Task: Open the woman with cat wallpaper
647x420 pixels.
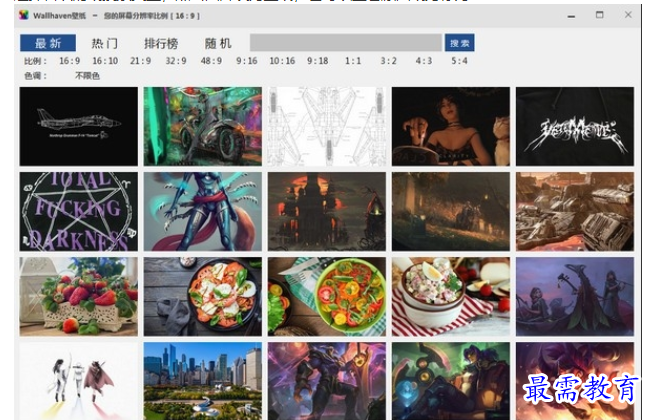Action: (x=451, y=126)
